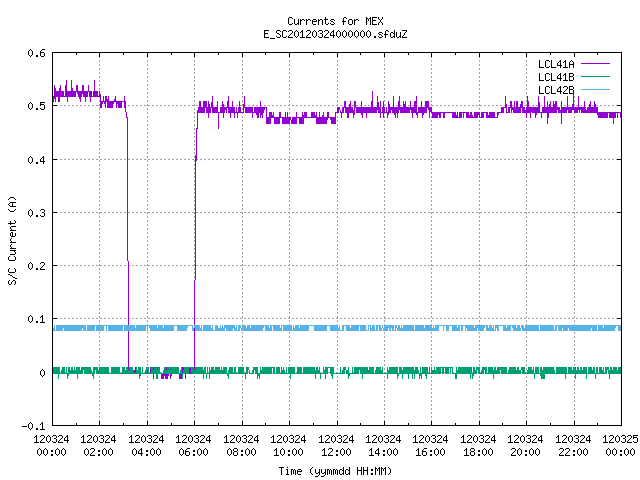The image size is (640, 480).
Task: Pick the green LCL41B legend line sample
Action: [595, 76]
